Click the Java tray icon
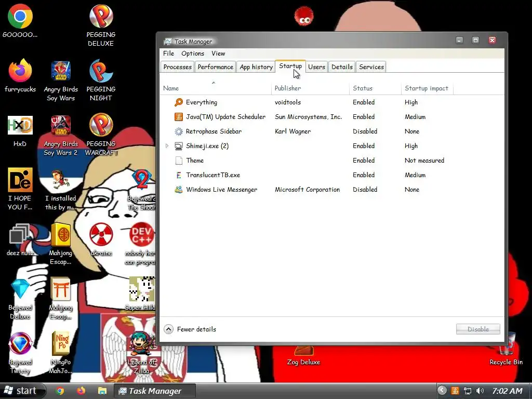 click(x=455, y=391)
